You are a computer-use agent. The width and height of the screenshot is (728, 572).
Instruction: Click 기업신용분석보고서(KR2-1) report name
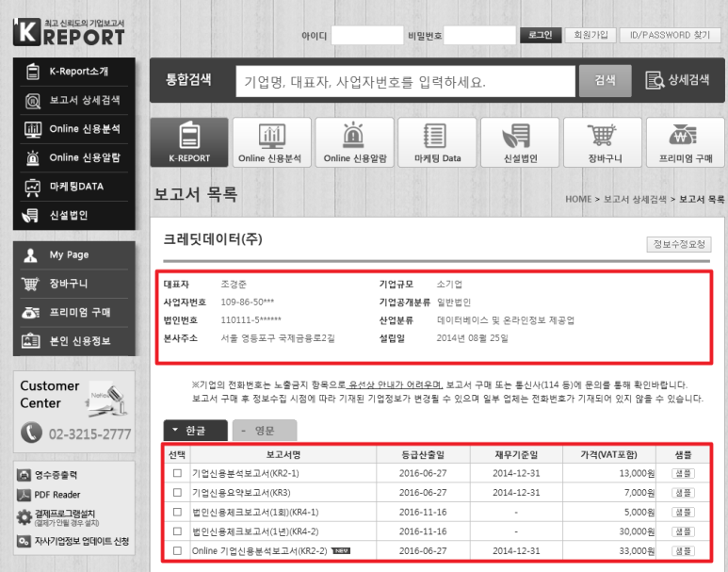coord(246,473)
